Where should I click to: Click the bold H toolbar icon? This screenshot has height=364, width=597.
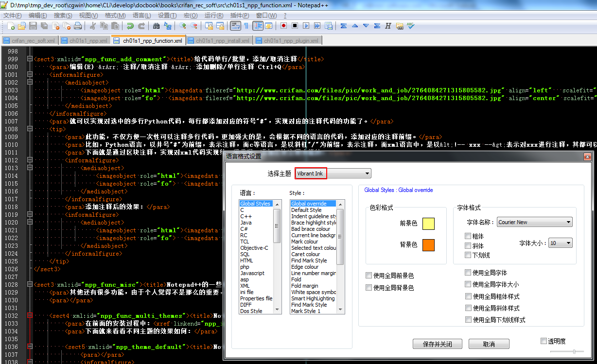coord(388,26)
